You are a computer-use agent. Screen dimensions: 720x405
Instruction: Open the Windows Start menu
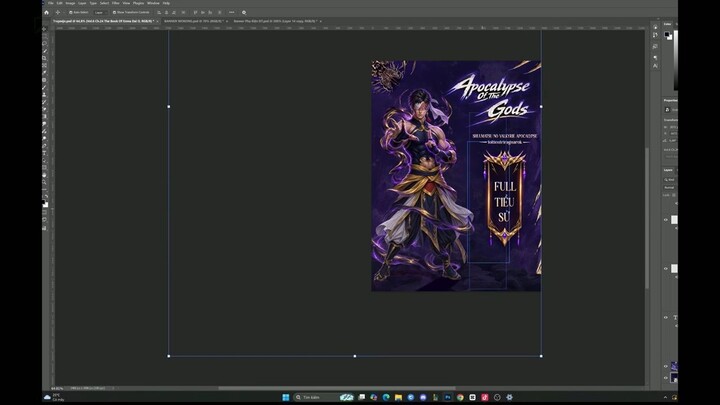[286, 397]
